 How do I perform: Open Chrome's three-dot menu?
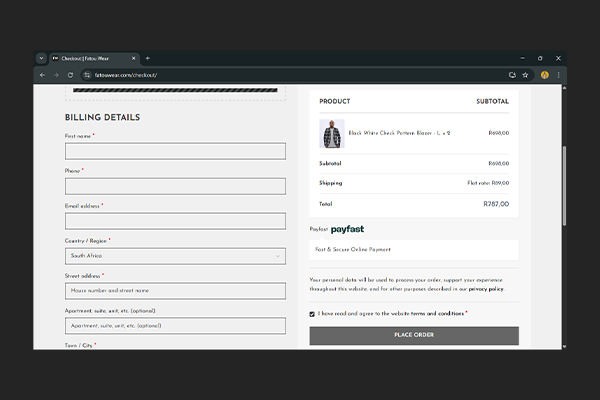[x=558, y=75]
